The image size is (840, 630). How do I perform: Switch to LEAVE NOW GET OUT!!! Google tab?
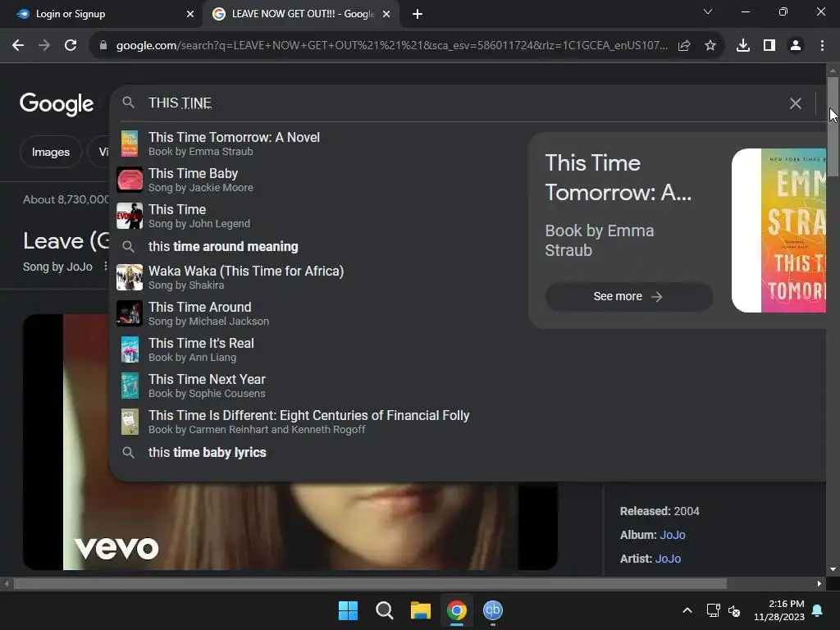[303, 14]
